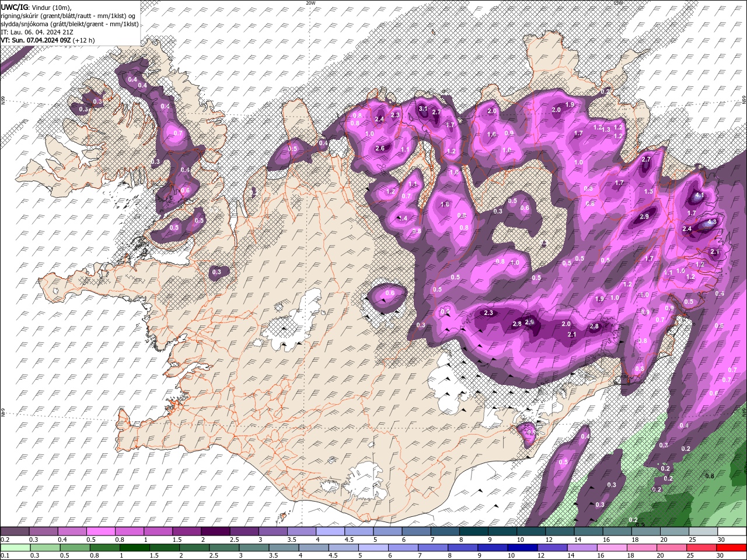Click the '20W' longitude label
The image size is (747, 560).
click(x=310, y=3)
